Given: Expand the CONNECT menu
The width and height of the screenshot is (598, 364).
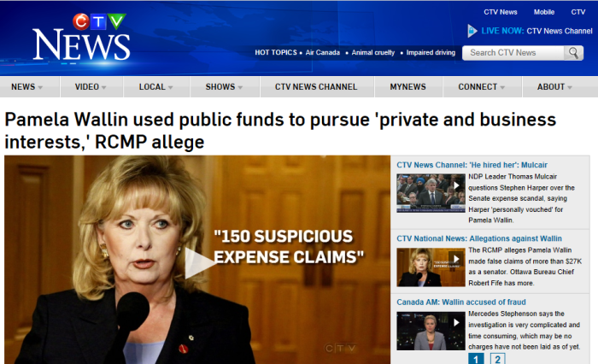Looking at the screenshot, I should [x=482, y=87].
